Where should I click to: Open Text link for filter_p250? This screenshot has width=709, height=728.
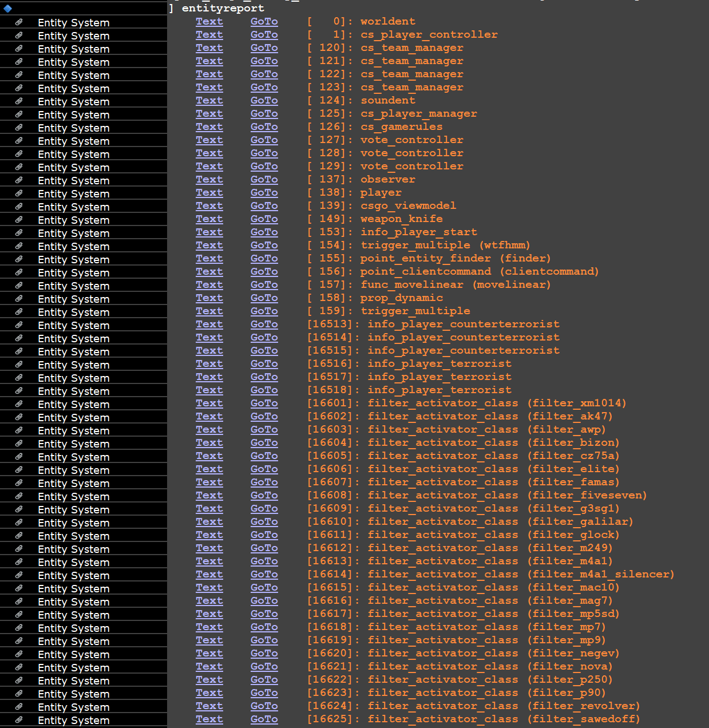pyautogui.click(x=209, y=680)
